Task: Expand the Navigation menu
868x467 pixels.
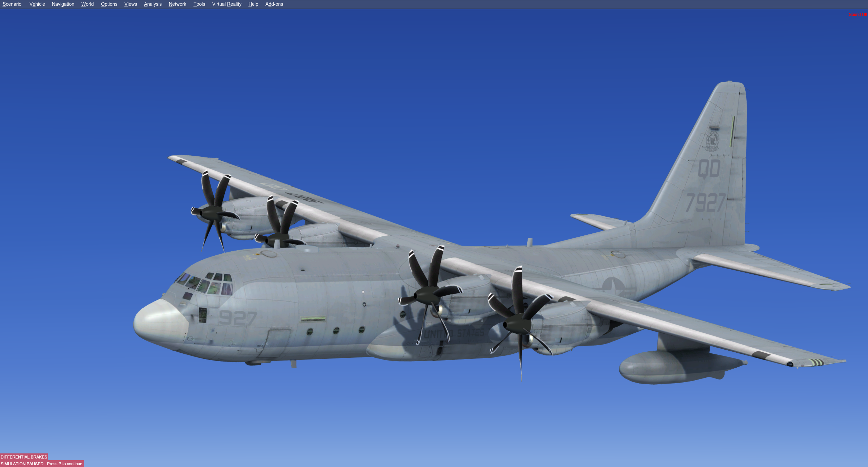Action: [63, 4]
